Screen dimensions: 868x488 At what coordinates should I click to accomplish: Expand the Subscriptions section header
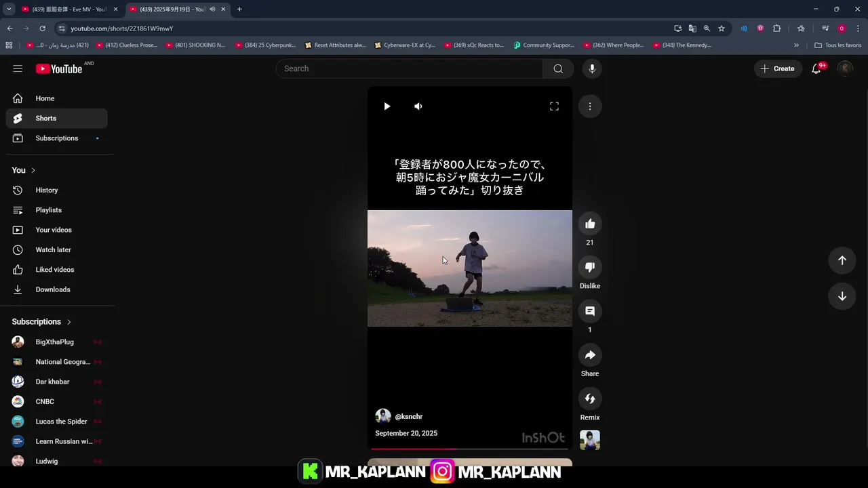41,322
